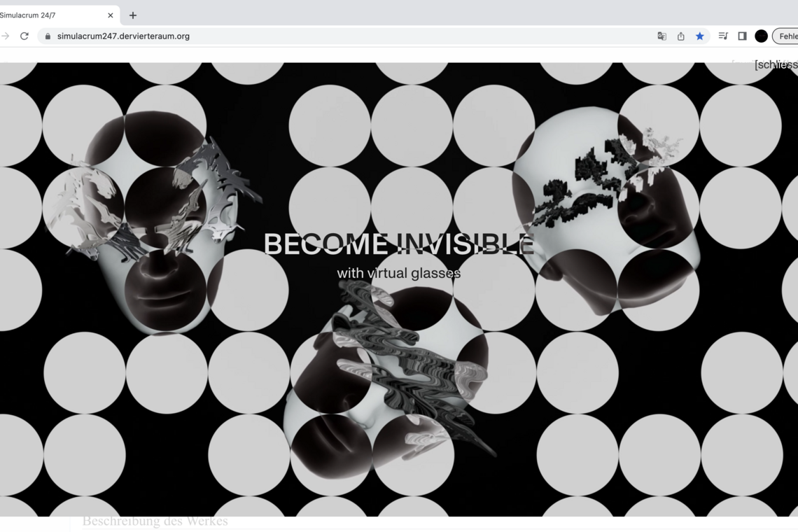Screen dimensions: 798x532
Task: Reload the current page
Action: [x=24, y=36]
